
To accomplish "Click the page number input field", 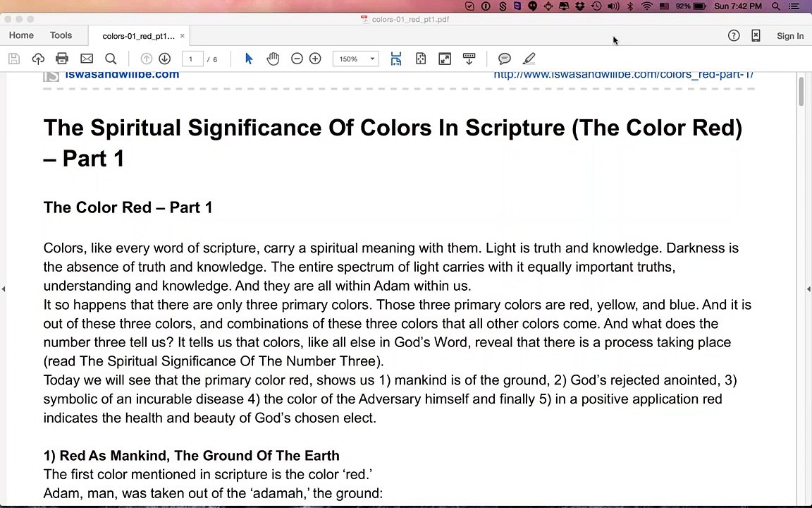I will (x=192, y=59).
